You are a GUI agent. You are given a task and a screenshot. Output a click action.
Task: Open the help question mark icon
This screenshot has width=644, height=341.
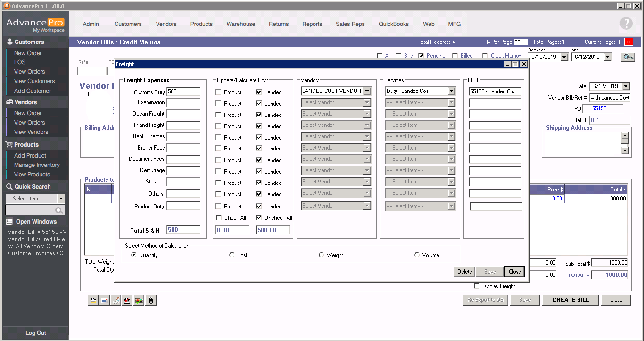pos(626,24)
